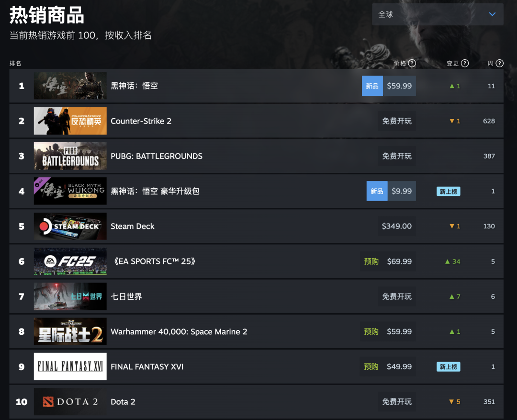The image size is (517, 420).
Task: Click the 新上榜 badge on 豪华升级包 row
Action: point(449,192)
